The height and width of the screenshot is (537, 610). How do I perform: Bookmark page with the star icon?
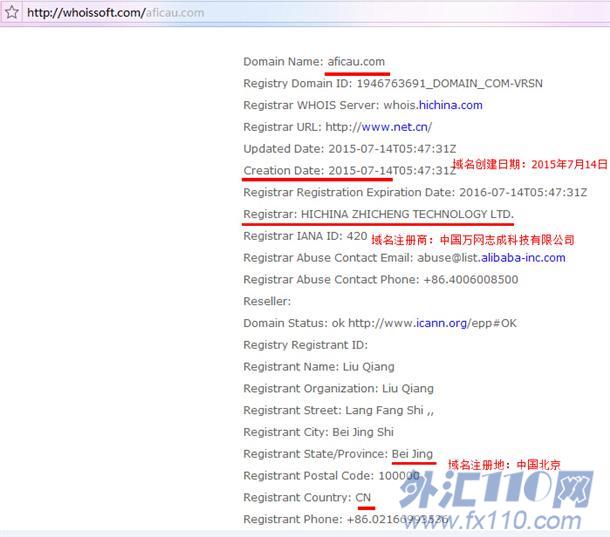point(12,12)
